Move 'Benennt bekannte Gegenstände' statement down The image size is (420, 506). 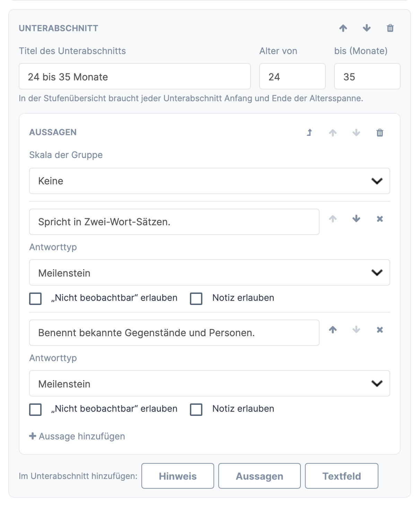(356, 330)
